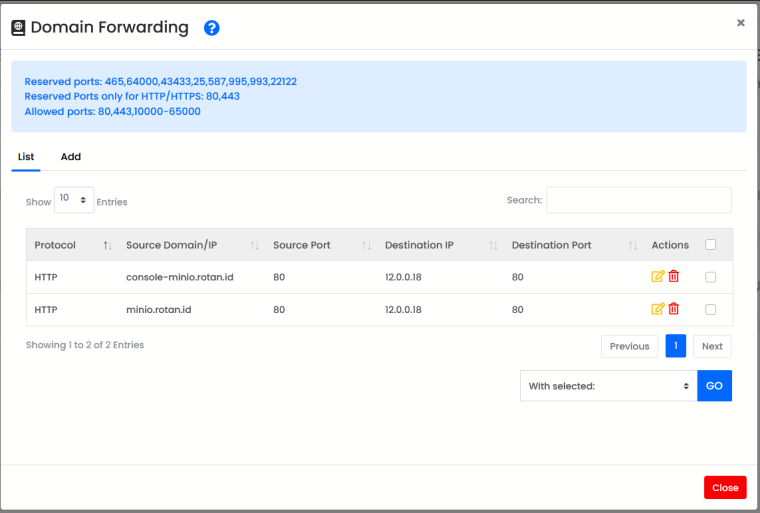Click the Showing 1 to 2 of 2 Entries text

point(85,345)
